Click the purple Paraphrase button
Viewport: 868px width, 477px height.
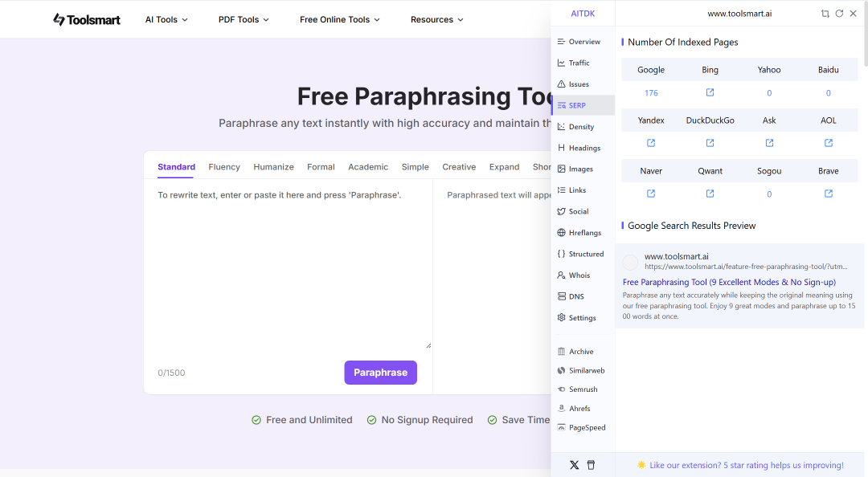(380, 373)
